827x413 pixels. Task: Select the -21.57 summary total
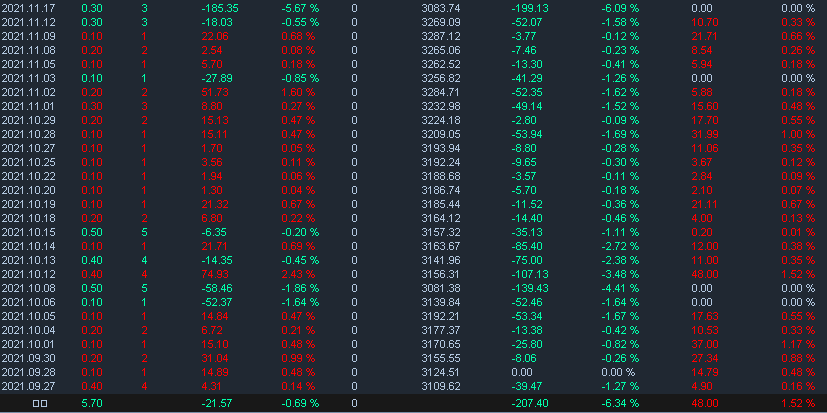216,403
